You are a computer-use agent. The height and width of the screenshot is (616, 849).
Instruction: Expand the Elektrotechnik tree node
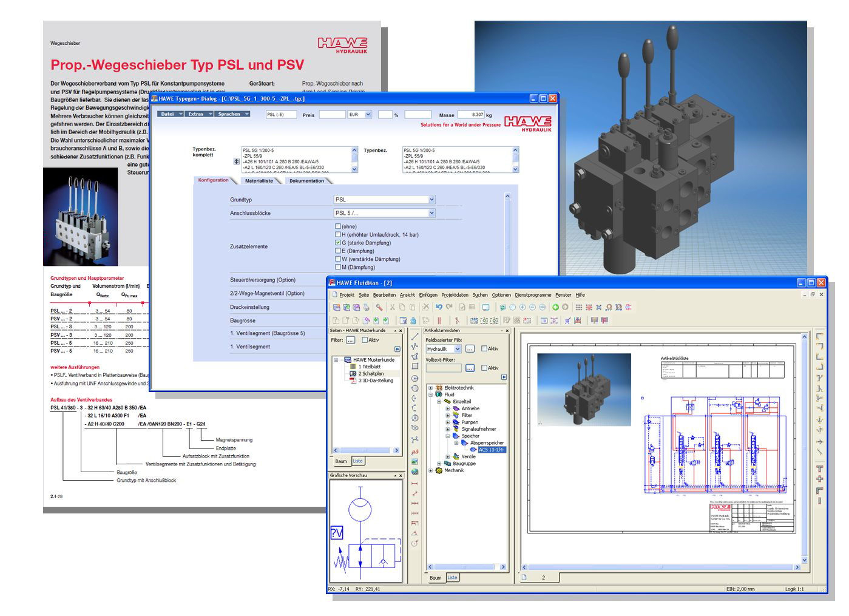pyautogui.click(x=431, y=388)
